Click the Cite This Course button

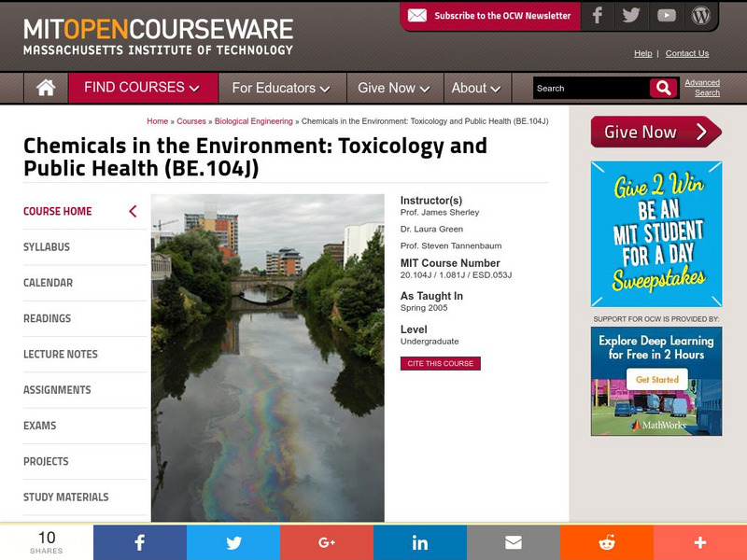click(x=440, y=363)
